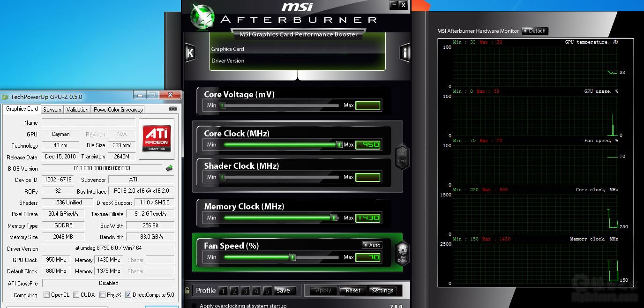The image size is (644, 308).
Task: Click the Core Clock slider handle
Action: (339, 145)
